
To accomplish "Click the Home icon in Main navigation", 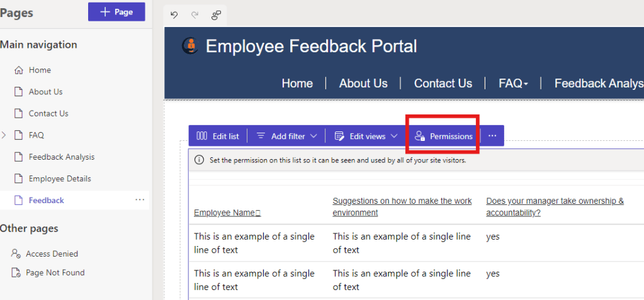I will [19, 70].
